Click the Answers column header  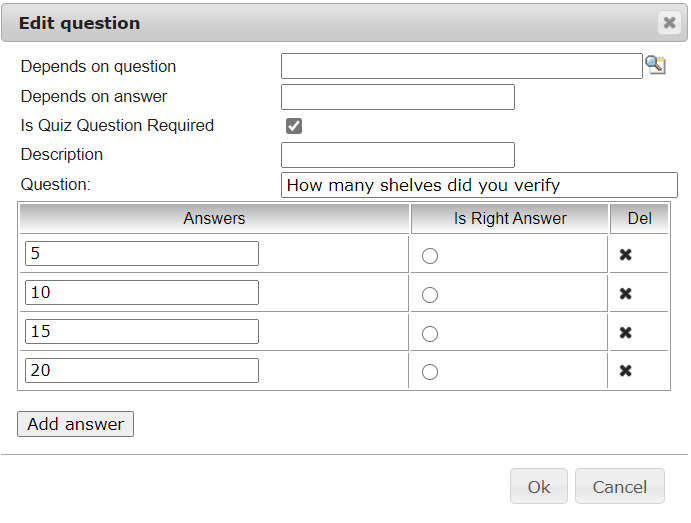point(214,218)
